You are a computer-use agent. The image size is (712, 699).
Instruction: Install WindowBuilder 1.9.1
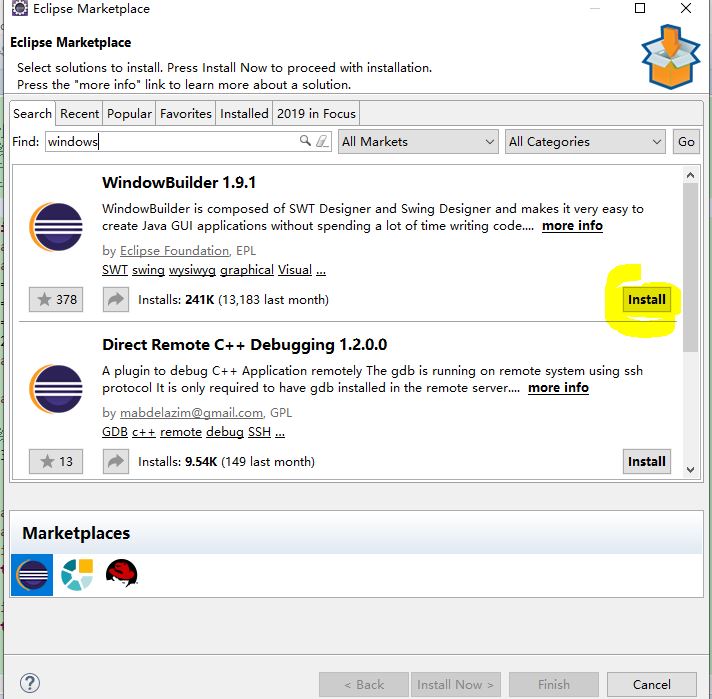point(647,300)
